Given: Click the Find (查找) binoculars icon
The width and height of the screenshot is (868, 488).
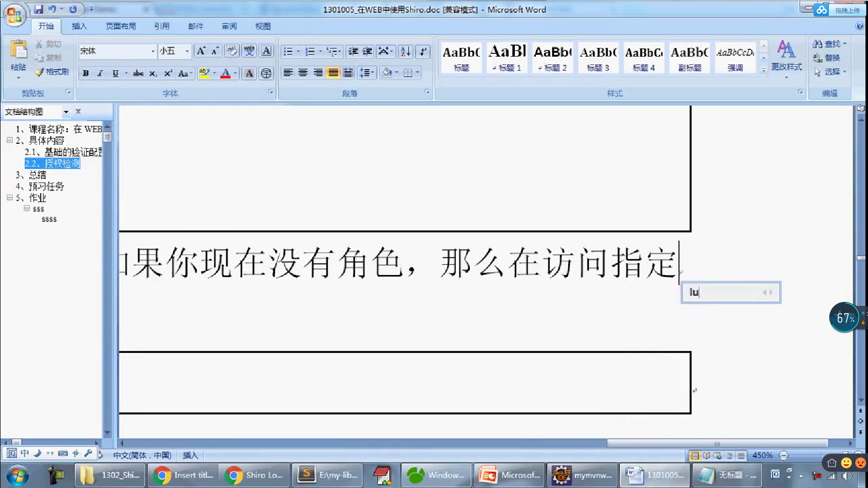Looking at the screenshot, I should tap(818, 44).
